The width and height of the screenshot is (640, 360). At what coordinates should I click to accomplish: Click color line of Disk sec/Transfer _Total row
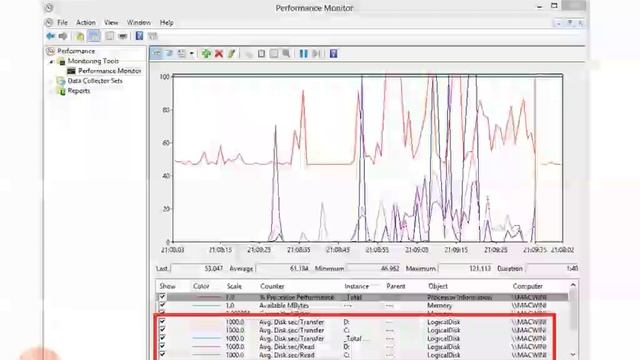pyautogui.click(x=206, y=338)
